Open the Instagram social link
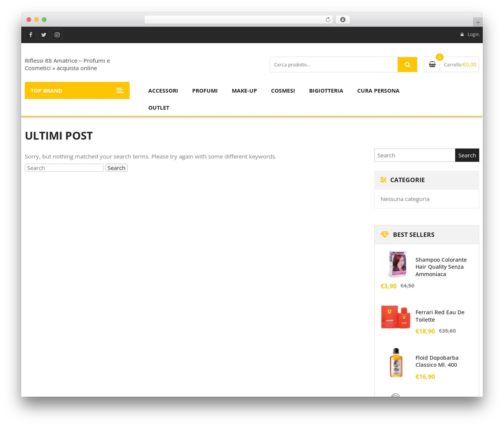The height and width of the screenshot is (427, 504). [57, 35]
